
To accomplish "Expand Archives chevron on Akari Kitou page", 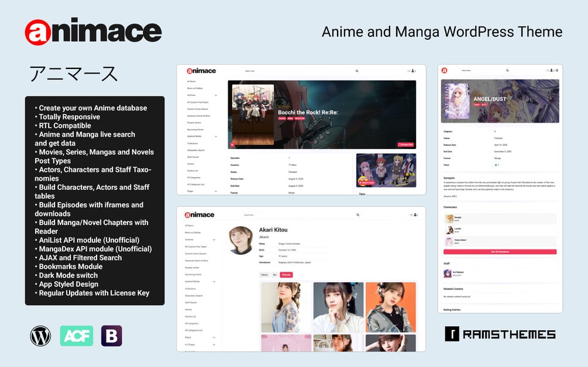I will (214, 240).
